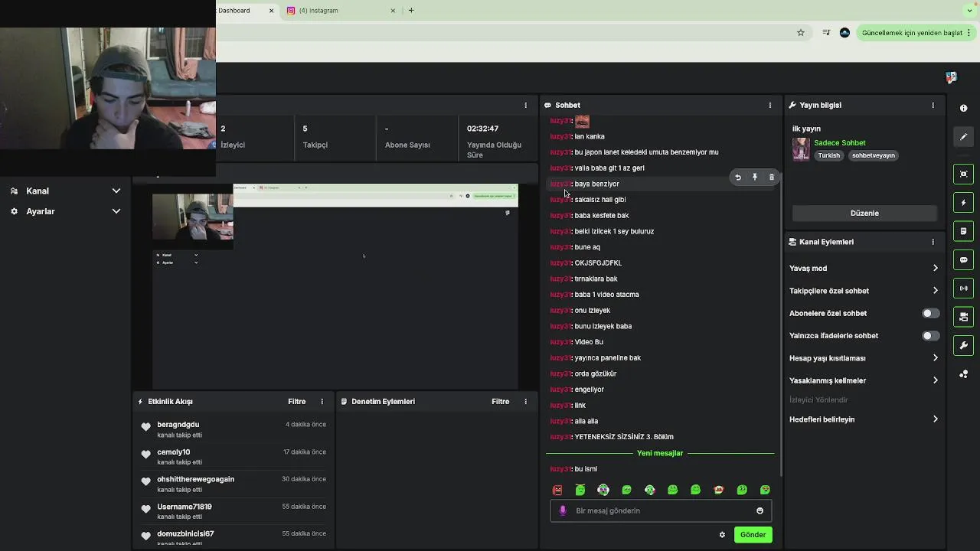Image resolution: width=980 pixels, height=551 pixels.
Task: Open the Sadece Sohbet category link
Action: click(840, 143)
